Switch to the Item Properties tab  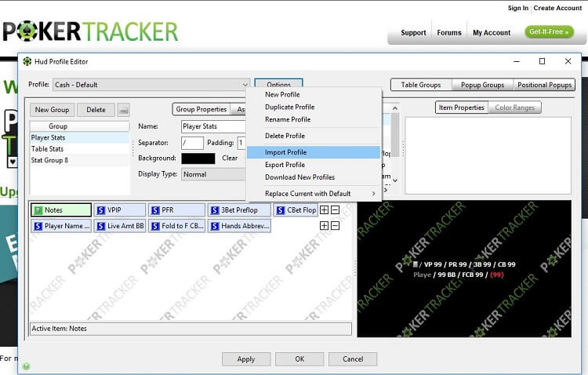pos(462,107)
